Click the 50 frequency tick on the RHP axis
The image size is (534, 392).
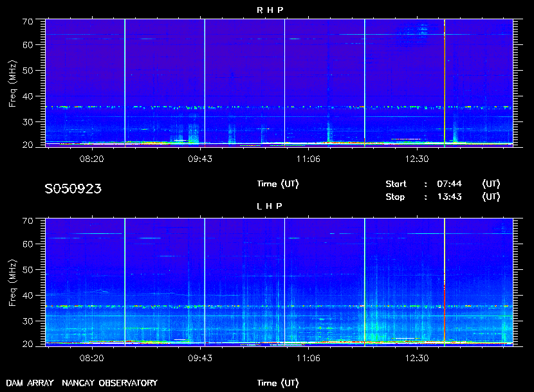coord(28,71)
